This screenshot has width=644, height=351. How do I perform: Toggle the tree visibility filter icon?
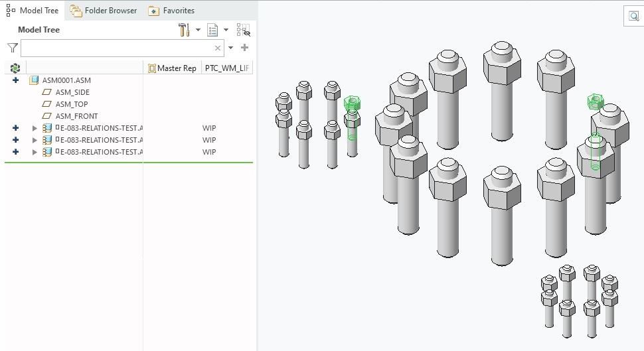pyautogui.click(x=243, y=30)
